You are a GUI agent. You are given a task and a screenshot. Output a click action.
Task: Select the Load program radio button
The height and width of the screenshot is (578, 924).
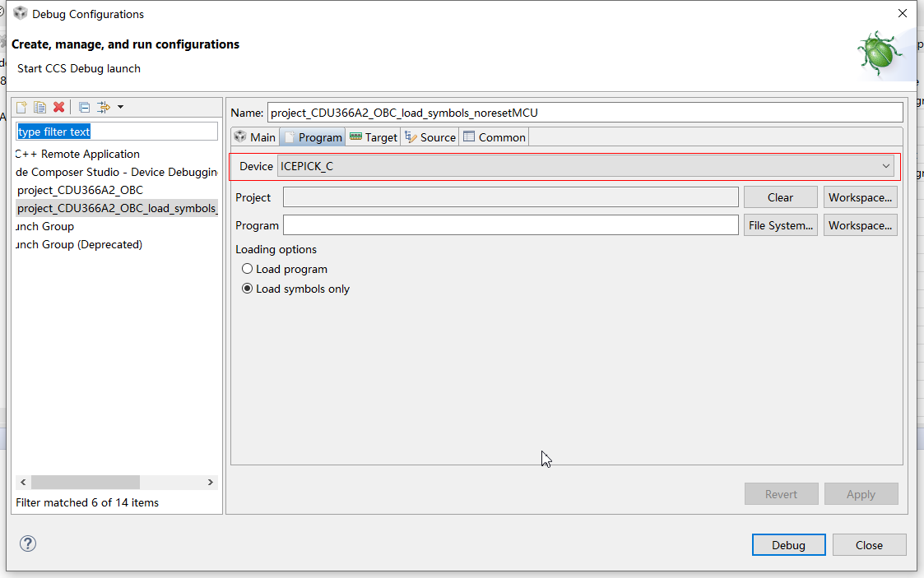(x=248, y=269)
